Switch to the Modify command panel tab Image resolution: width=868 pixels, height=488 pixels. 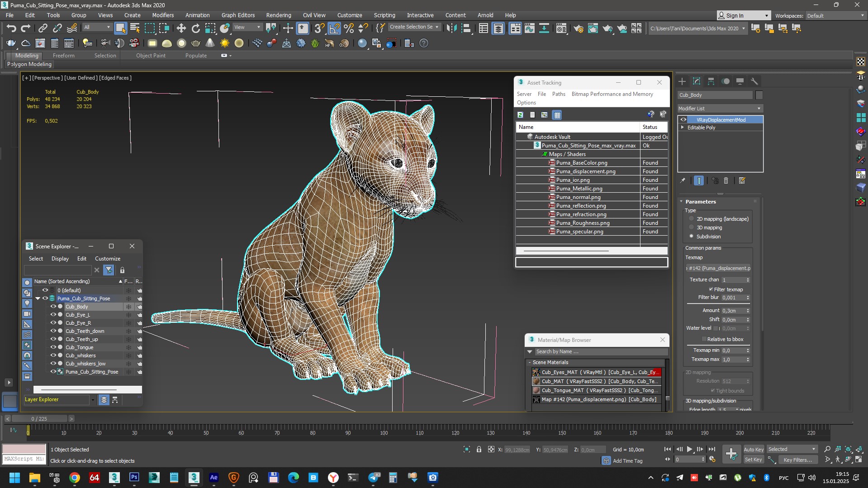[x=697, y=81]
